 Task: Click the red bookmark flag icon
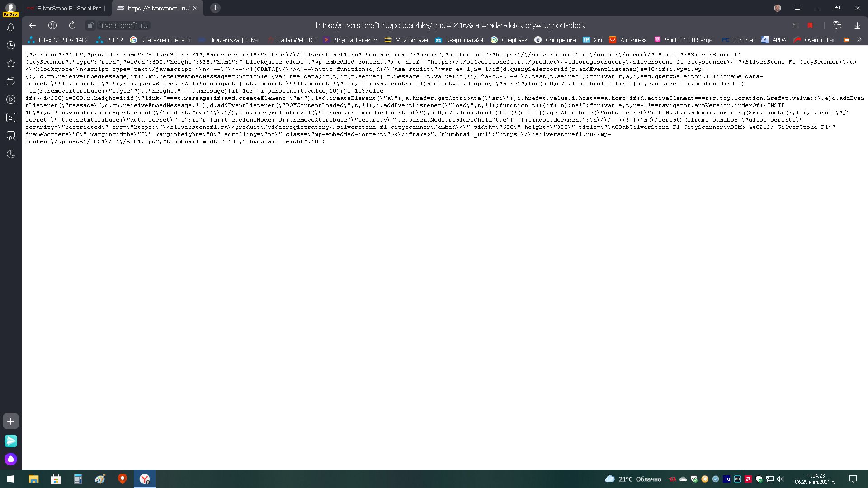point(810,25)
